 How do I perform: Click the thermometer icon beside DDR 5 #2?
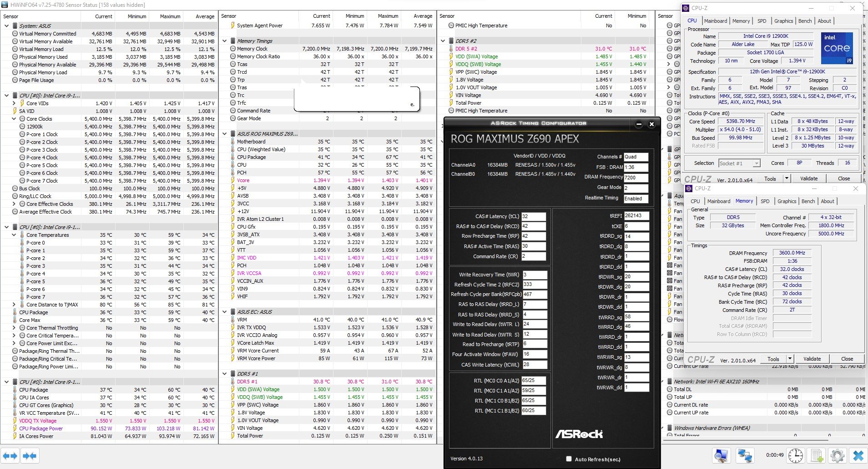(451, 49)
